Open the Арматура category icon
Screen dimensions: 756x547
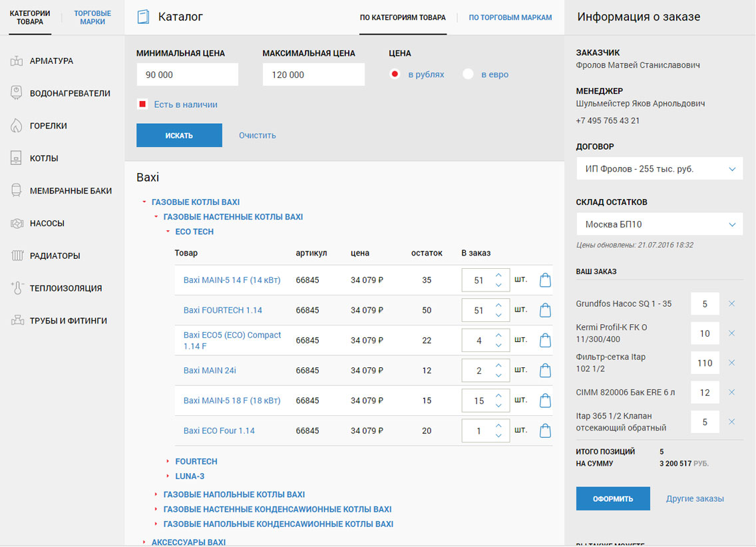17,61
